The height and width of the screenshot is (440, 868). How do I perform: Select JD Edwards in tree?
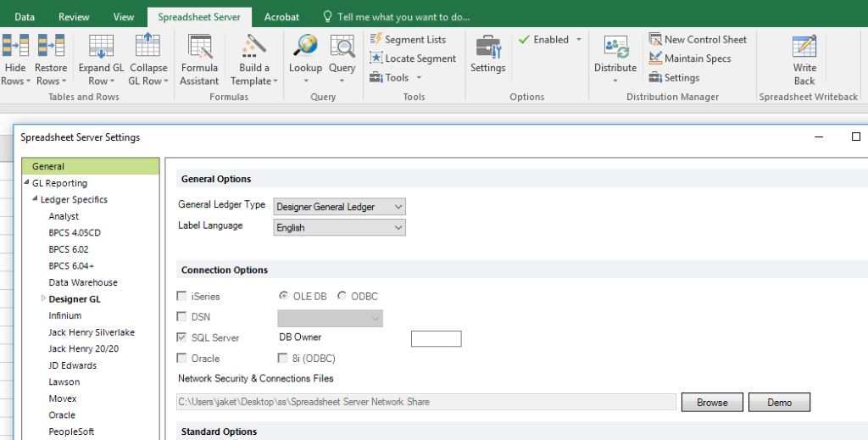[x=73, y=365]
